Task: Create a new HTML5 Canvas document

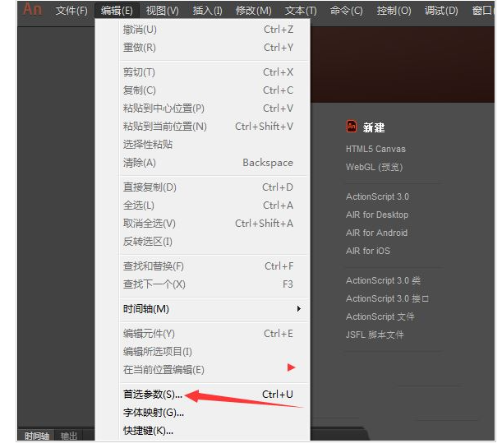Action: click(375, 149)
